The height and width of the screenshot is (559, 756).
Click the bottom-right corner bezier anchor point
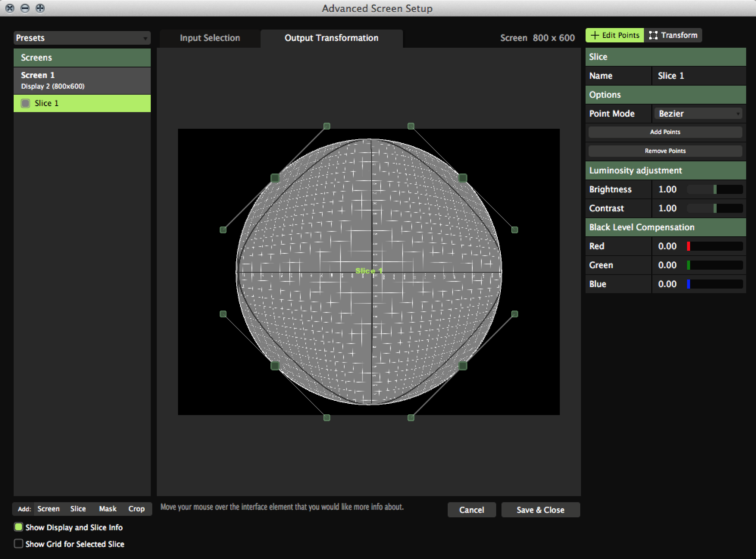click(463, 365)
